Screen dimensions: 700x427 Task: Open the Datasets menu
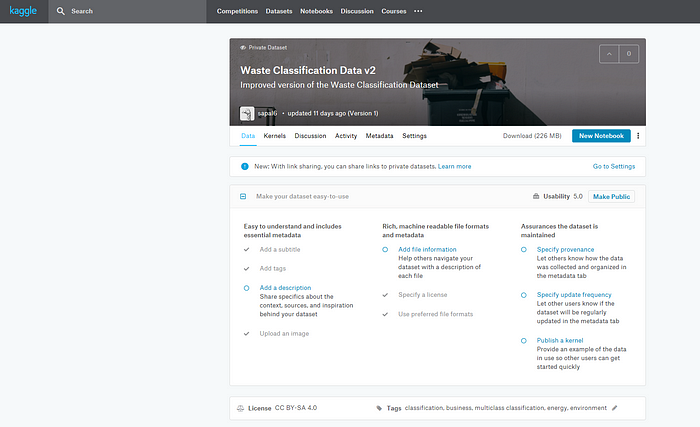point(279,11)
